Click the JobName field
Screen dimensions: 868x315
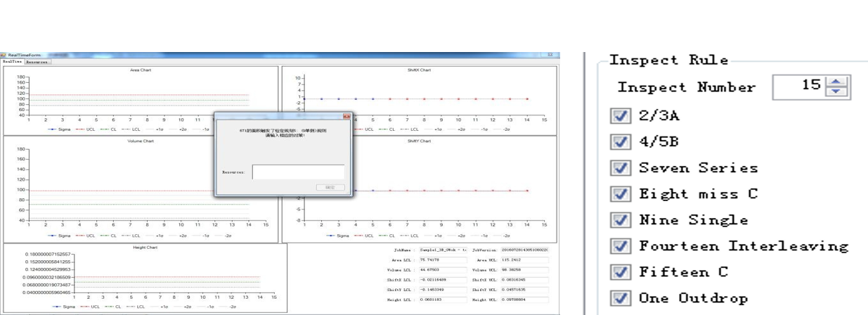[x=443, y=250]
